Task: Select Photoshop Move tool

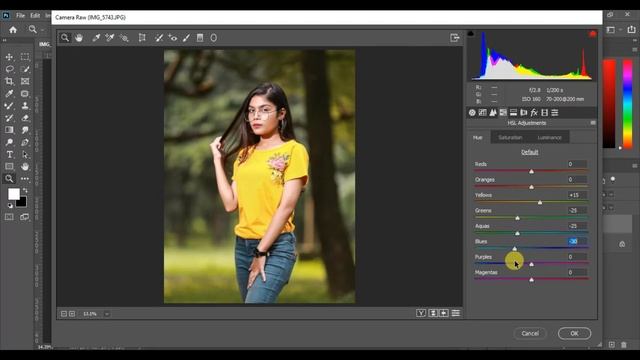Action: coord(9,57)
